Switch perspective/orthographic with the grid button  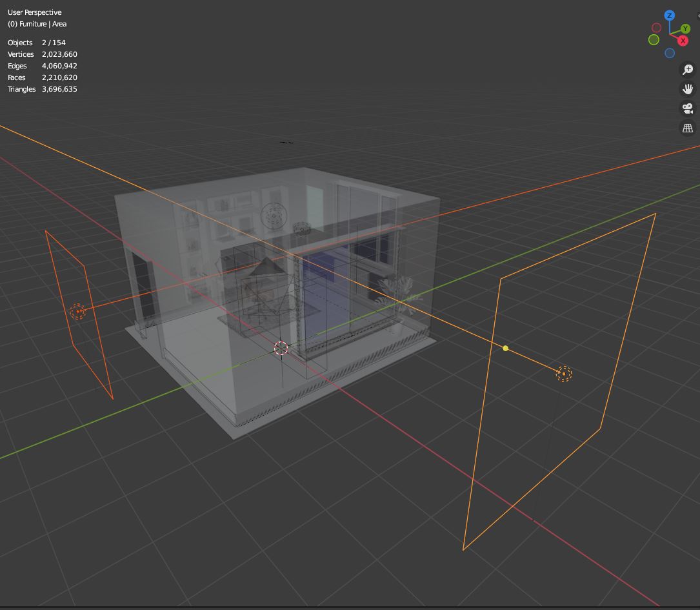coord(688,128)
